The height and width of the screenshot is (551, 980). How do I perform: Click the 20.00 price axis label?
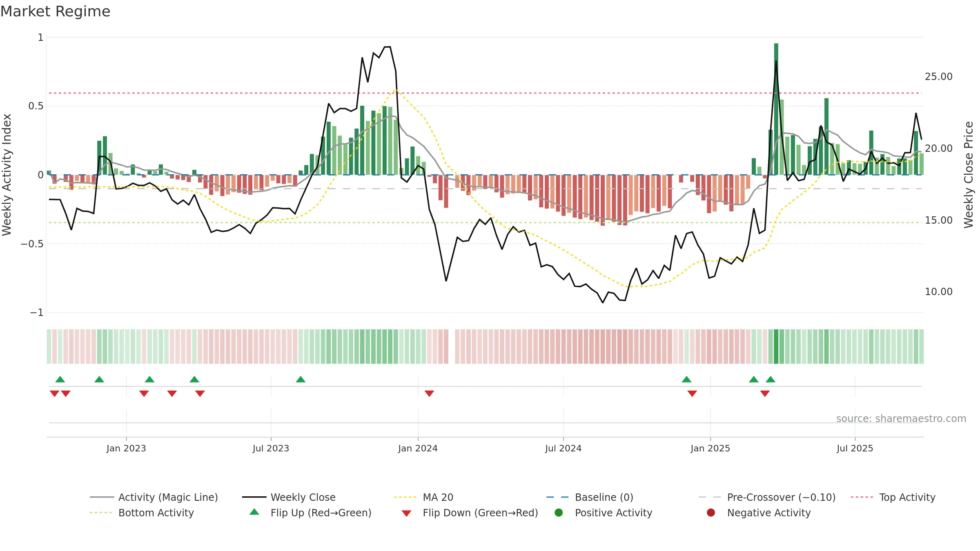click(939, 149)
